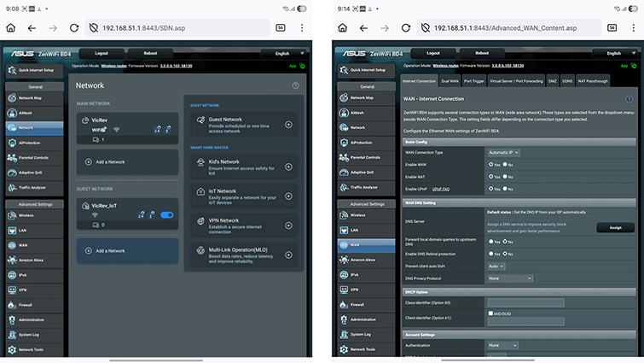Click help icon beside WAN - Internet Connection title
644x363 pixels.
[x=628, y=99]
